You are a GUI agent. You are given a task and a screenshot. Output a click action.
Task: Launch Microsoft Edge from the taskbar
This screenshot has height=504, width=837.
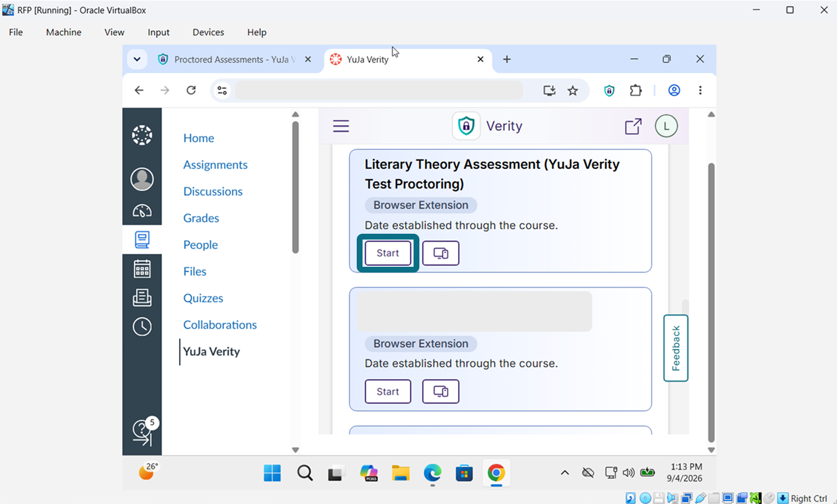click(432, 473)
